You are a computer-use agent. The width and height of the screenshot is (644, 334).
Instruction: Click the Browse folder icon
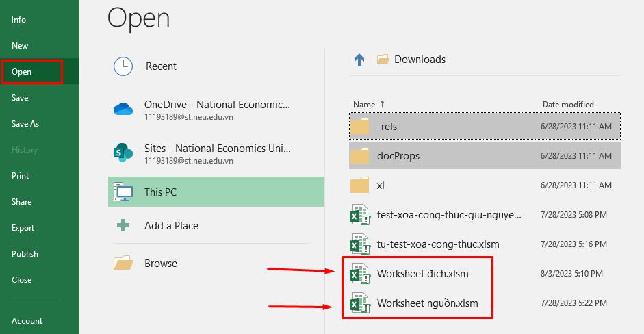click(x=123, y=263)
